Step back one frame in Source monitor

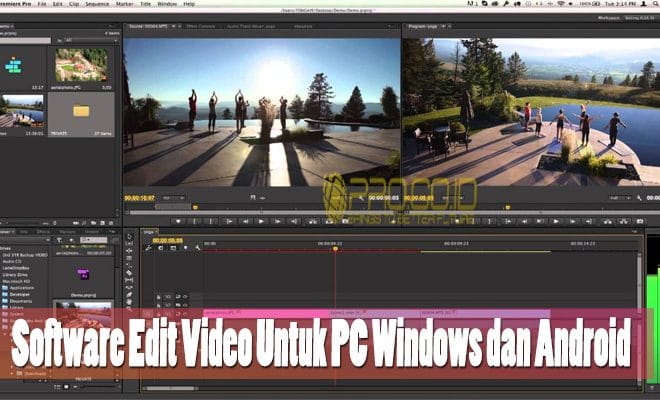pos(245,221)
